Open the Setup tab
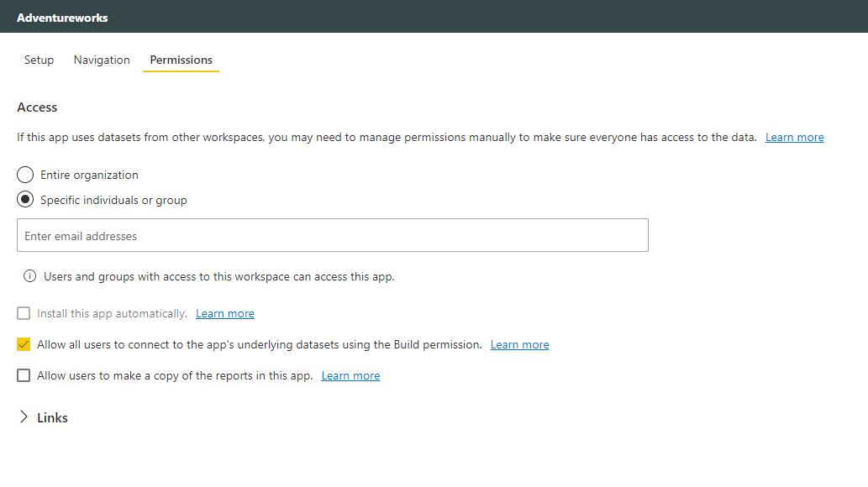The image size is (868, 487). [x=39, y=60]
